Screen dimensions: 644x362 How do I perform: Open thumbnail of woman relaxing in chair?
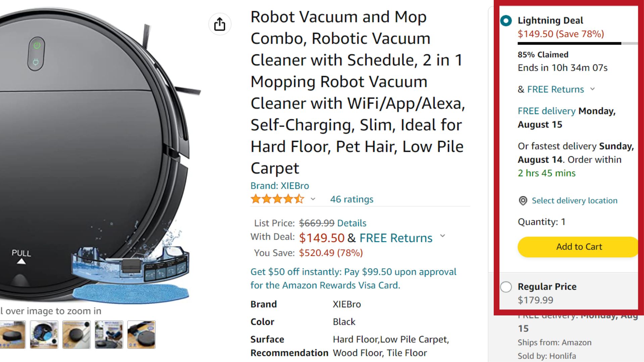(x=109, y=335)
